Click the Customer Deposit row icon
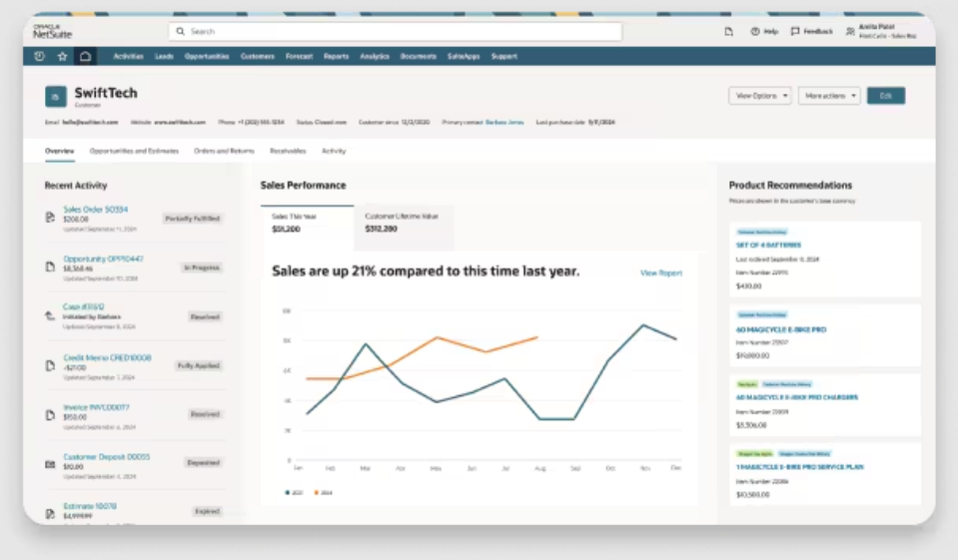This screenshot has width=958, height=560. pos(50,464)
